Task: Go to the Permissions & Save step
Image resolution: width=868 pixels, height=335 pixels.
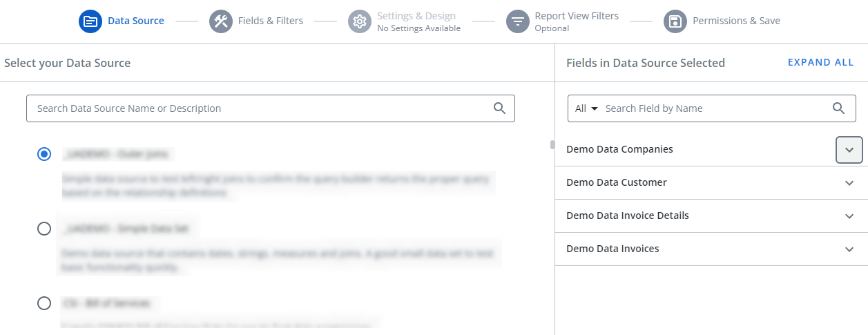Action: click(x=736, y=21)
